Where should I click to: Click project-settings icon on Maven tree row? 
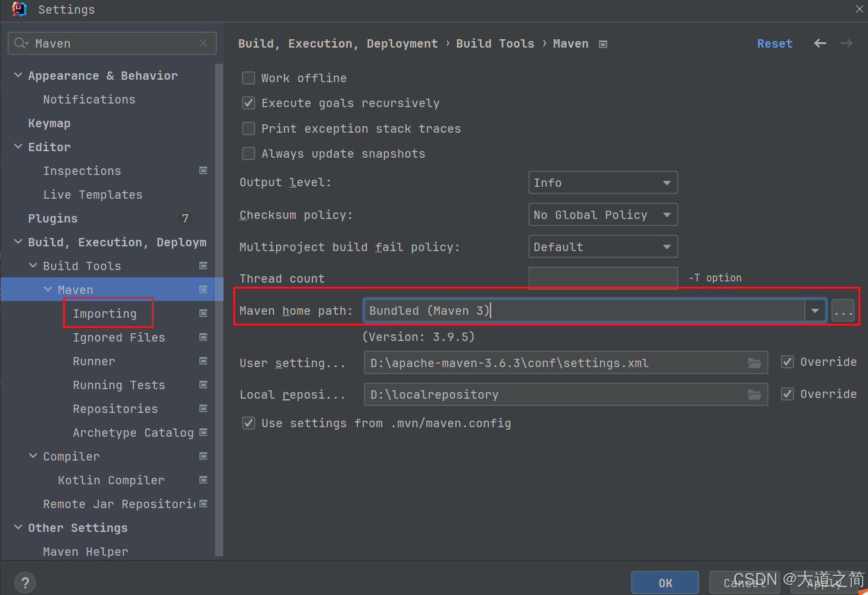pos(204,290)
